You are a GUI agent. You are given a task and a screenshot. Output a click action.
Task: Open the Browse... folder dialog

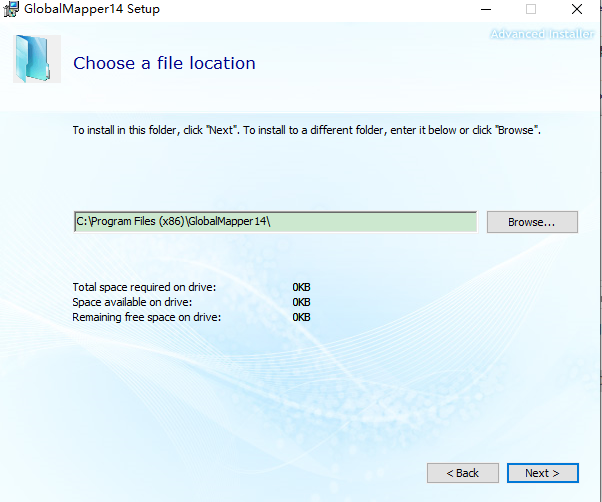[532, 222]
